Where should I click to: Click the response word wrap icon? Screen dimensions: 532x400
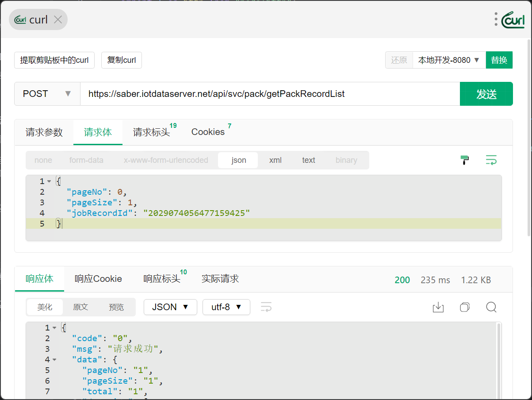pos(266,307)
